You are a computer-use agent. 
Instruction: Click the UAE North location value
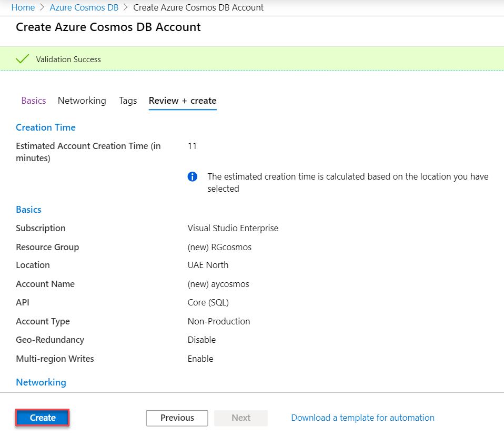pos(208,265)
